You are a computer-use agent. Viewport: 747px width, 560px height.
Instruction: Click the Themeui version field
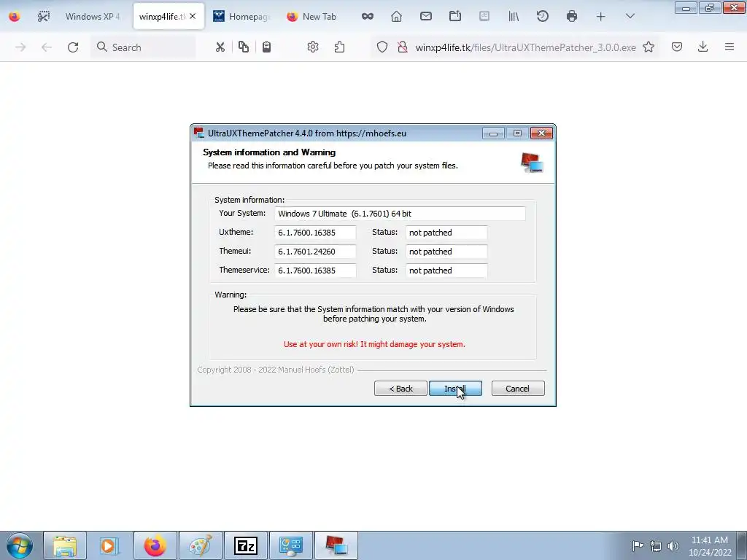[x=315, y=252]
